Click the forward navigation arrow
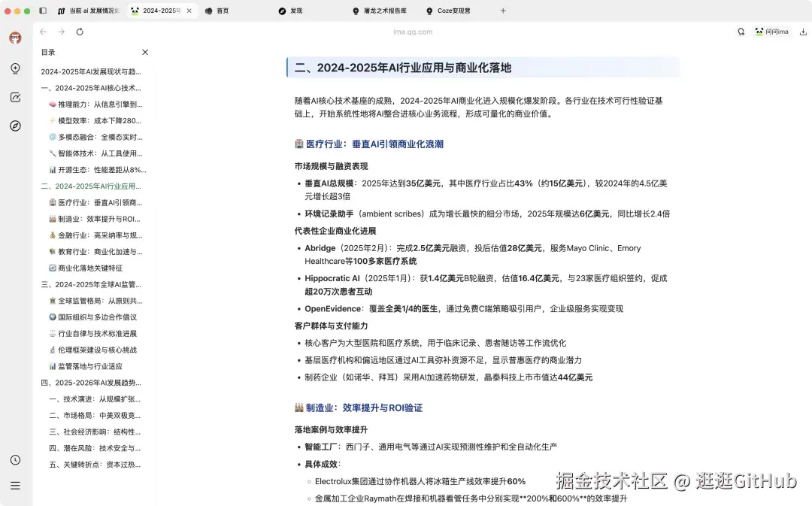This screenshot has width=812, height=506. [61, 32]
